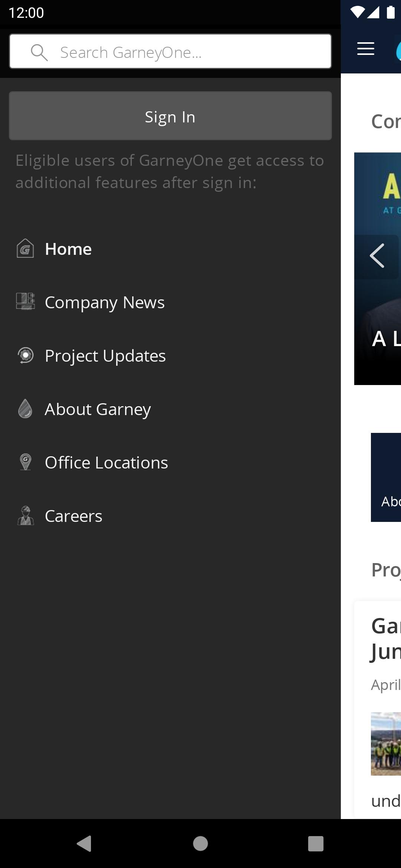Click the About Garney water drop icon
Image resolution: width=401 pixels, height=868 pixels.
pos(25,408)
